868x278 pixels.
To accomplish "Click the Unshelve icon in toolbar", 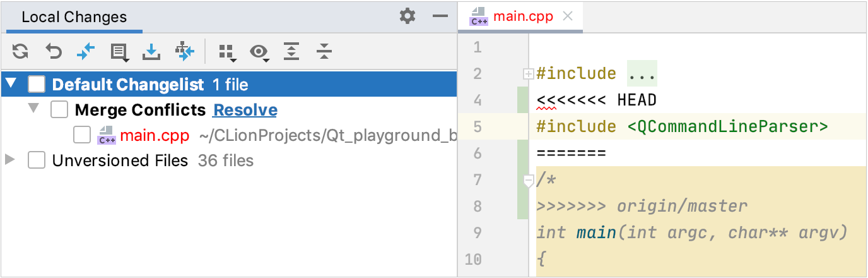I will [x=185, y=52].
